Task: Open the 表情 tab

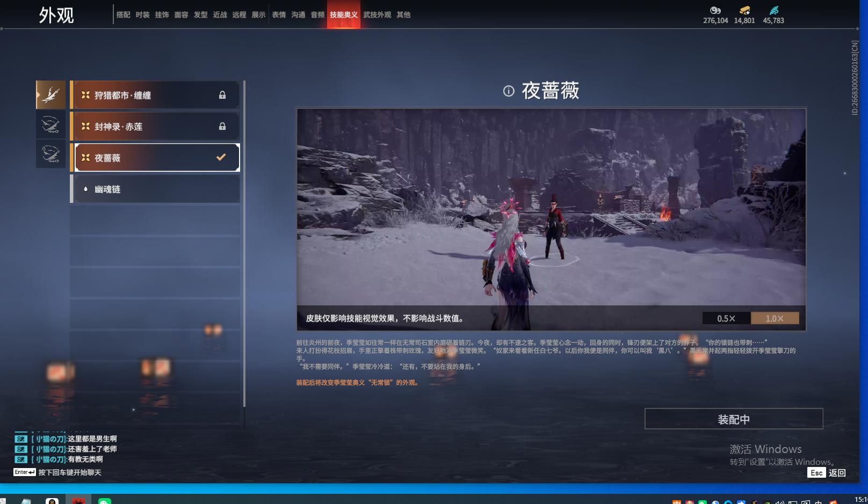Action: tap(279, 15)
